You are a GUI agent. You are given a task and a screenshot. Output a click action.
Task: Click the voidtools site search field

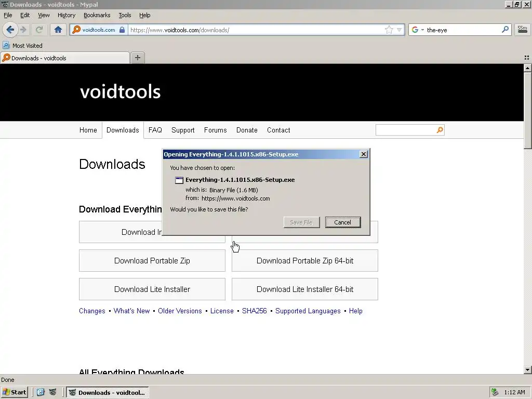(x=405, y=130)
